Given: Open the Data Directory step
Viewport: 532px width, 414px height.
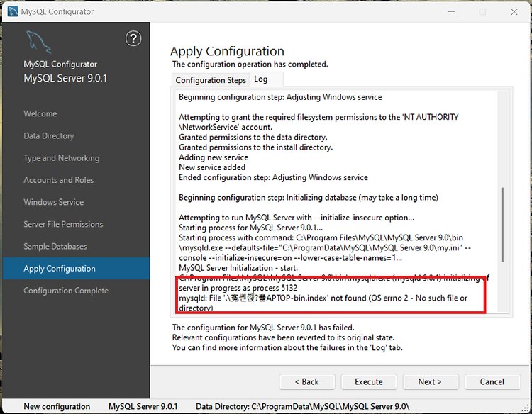Looking at the screenshot, I should pyautogui.click(x=49, y=136).
